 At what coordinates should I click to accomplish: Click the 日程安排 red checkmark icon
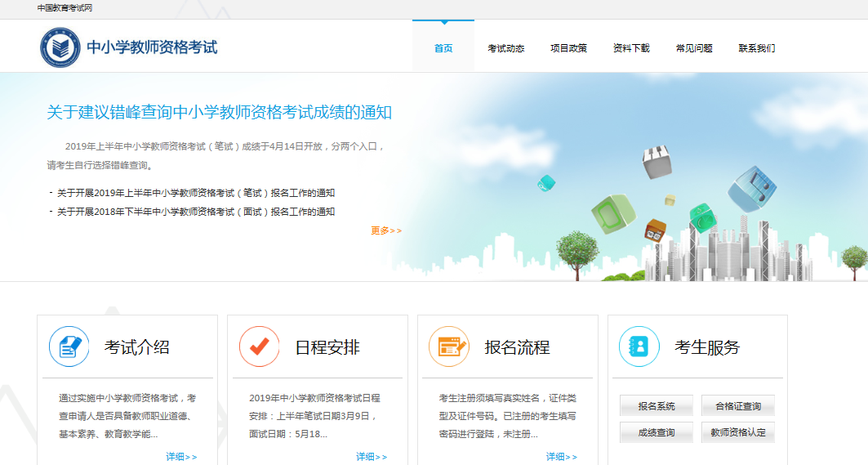(x=260, y=347)
